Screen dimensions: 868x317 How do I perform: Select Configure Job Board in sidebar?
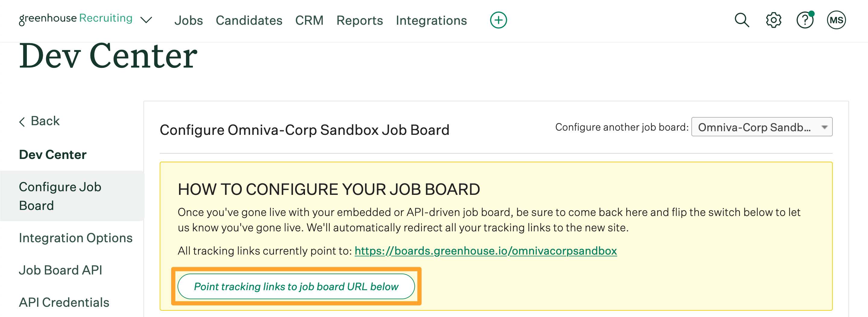click(x=60, y=196)
